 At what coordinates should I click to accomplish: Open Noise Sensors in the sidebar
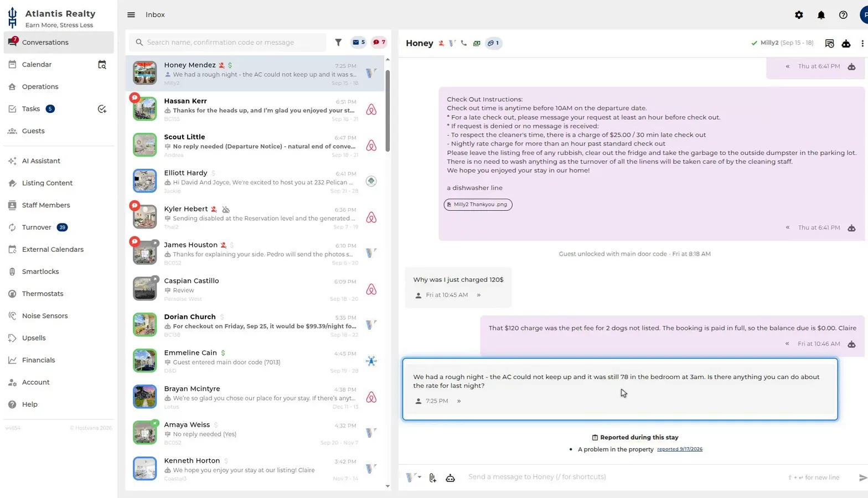59,316
